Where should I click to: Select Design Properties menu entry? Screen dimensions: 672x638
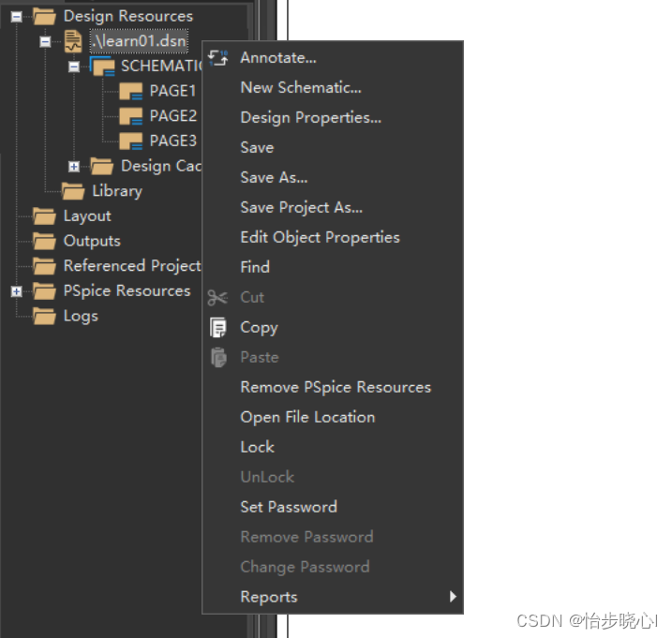click(310, 118)
